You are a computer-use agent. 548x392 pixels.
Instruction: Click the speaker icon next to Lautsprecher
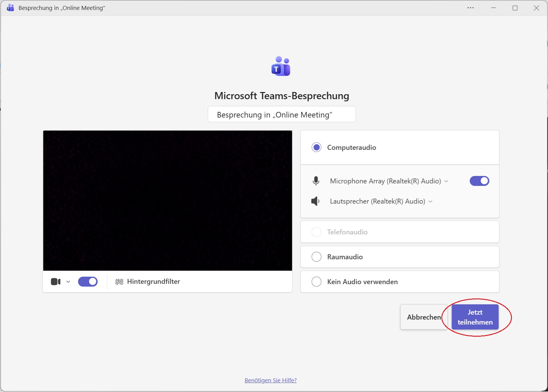coord(315,201)
